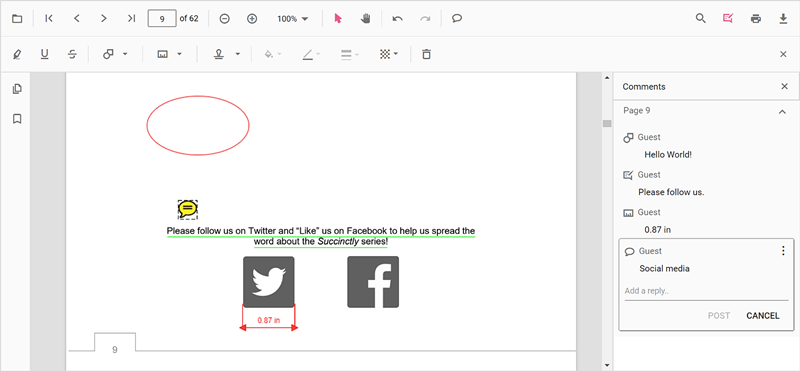Click the zoom in plus button

[x=252, y=19]
